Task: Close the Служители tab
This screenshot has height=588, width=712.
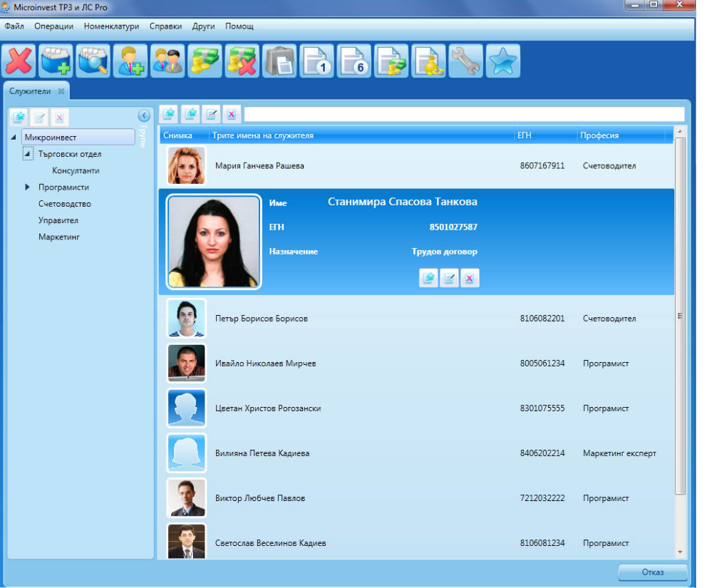Action: 61,91
